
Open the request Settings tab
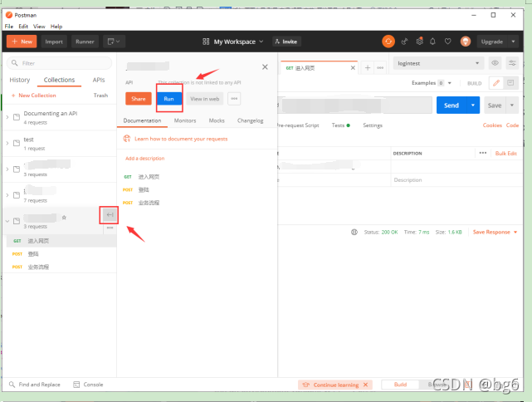373,125
